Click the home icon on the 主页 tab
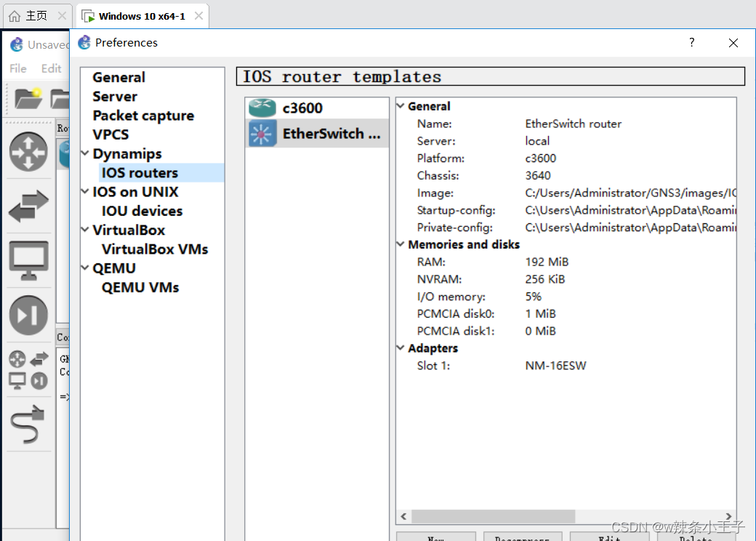756x541 pixels. coord(15,16)
